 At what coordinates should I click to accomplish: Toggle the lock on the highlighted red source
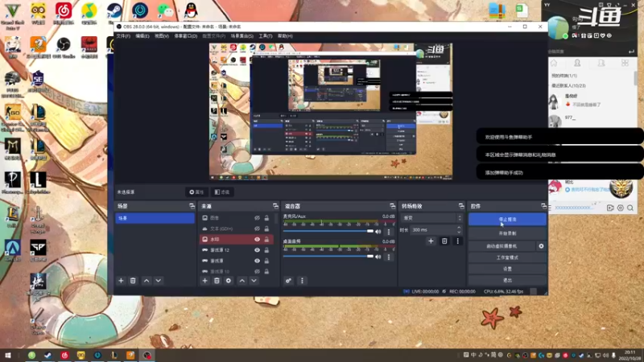[x=266, y=239]
